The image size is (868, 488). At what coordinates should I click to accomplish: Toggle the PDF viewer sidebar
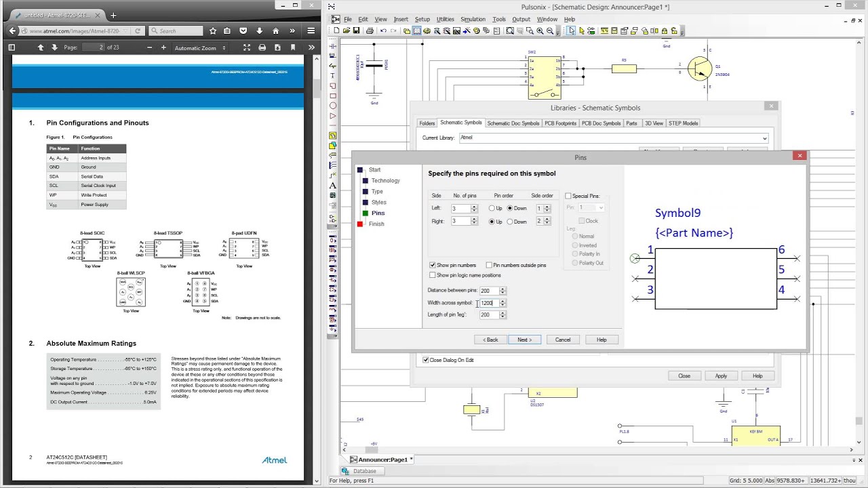pyautogui.click(x=12, y=47)
